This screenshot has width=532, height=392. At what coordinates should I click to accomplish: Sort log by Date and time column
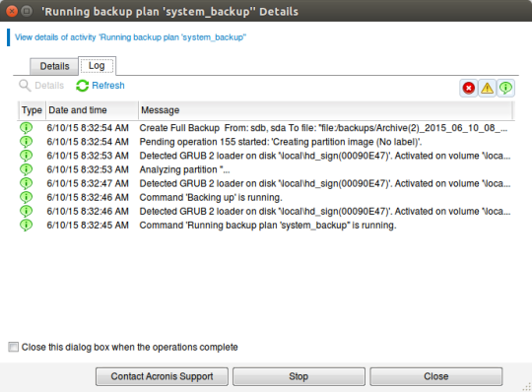click(92, 110)
